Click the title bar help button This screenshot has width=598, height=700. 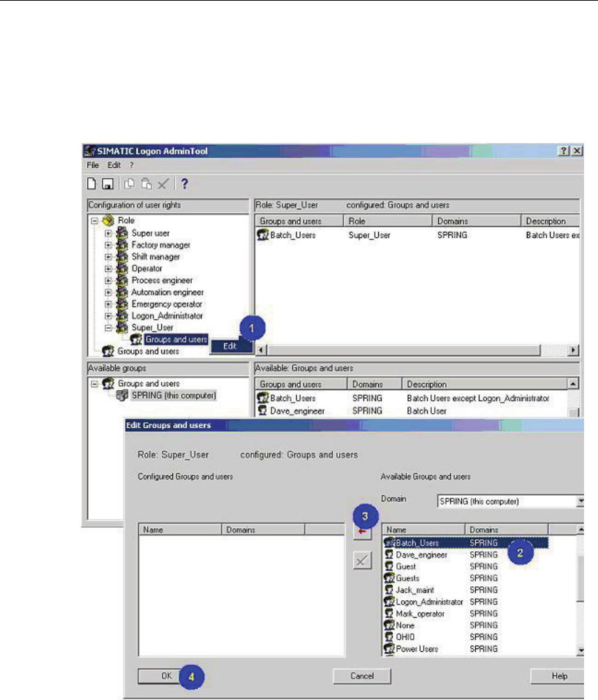(x=564, y=151)
